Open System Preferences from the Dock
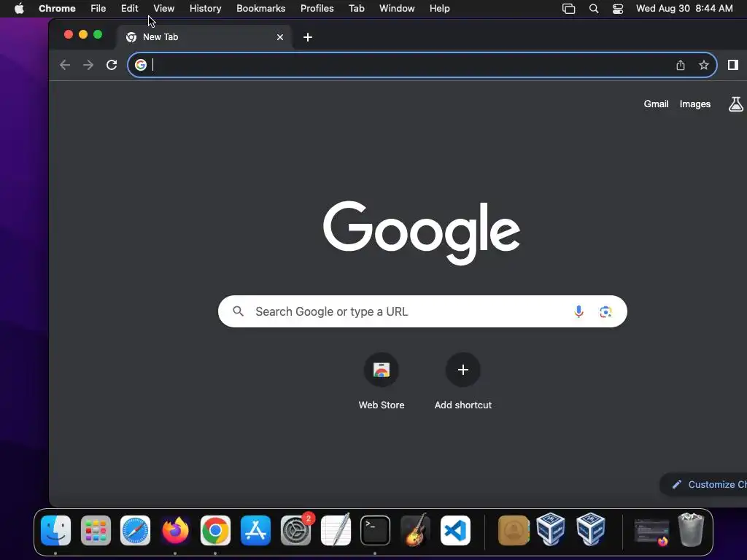 tap(295, 531)
